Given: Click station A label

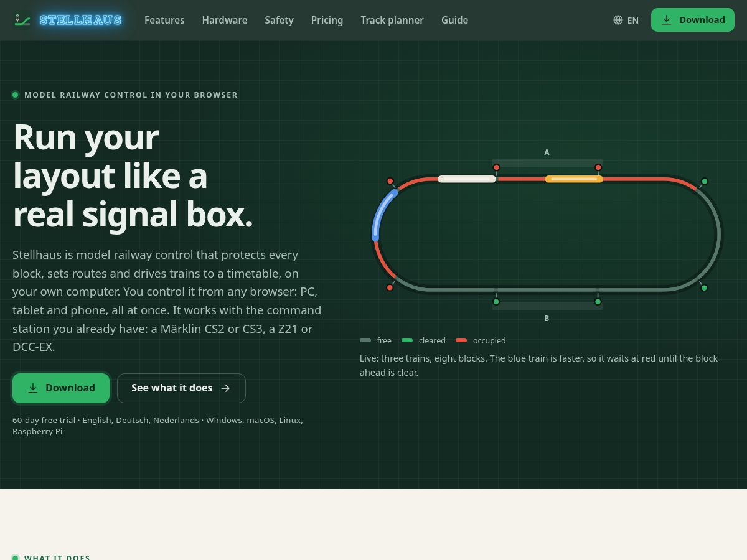Looking at the screenshot, I should point(547,152).
